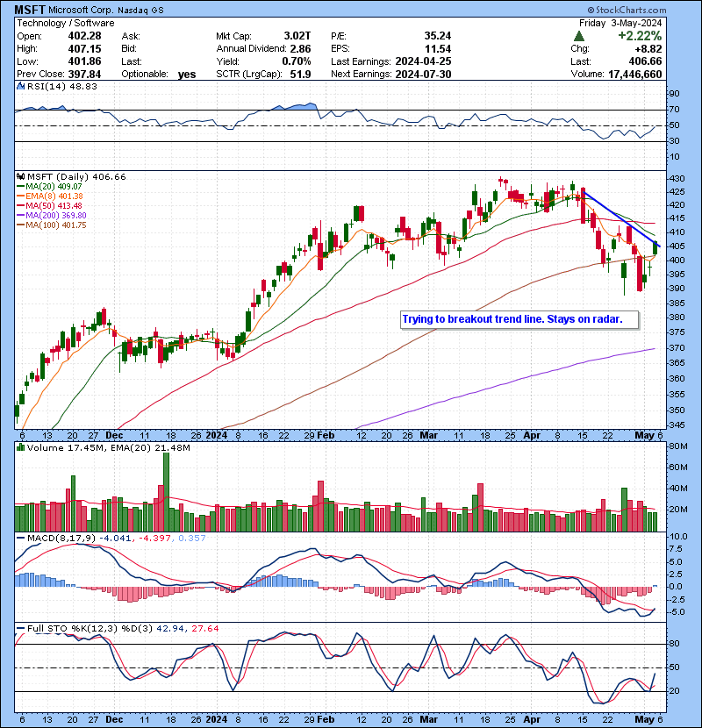Click the MA(50) 413.48 legend entry
The height and width of the screenshot is (728, 702).
[49, 205]
